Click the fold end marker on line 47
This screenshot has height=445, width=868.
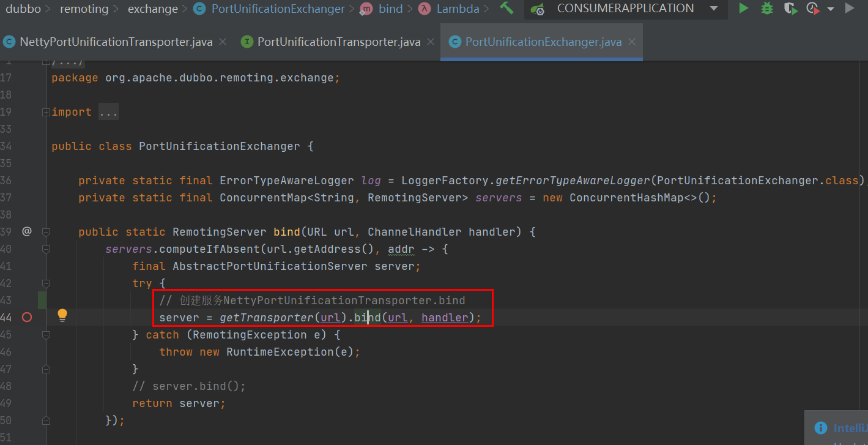click(x=46, y=369)
